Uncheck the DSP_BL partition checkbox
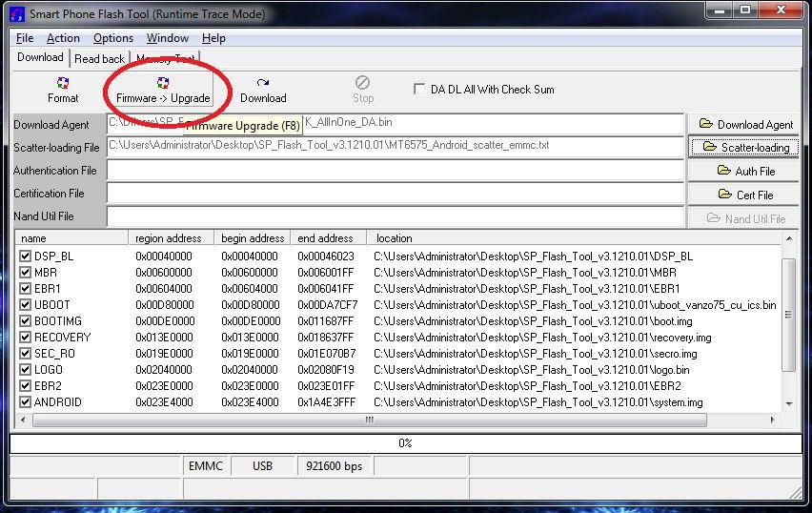This screenshot has height=513, width=812. 25,256
